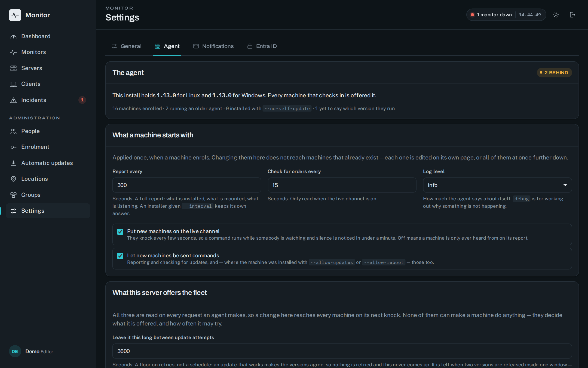Click the 'The agent' card heading

click(x=128, y=73)
